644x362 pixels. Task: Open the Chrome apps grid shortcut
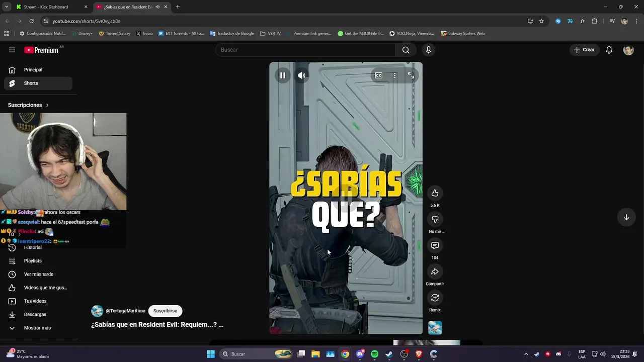(7, 34)
